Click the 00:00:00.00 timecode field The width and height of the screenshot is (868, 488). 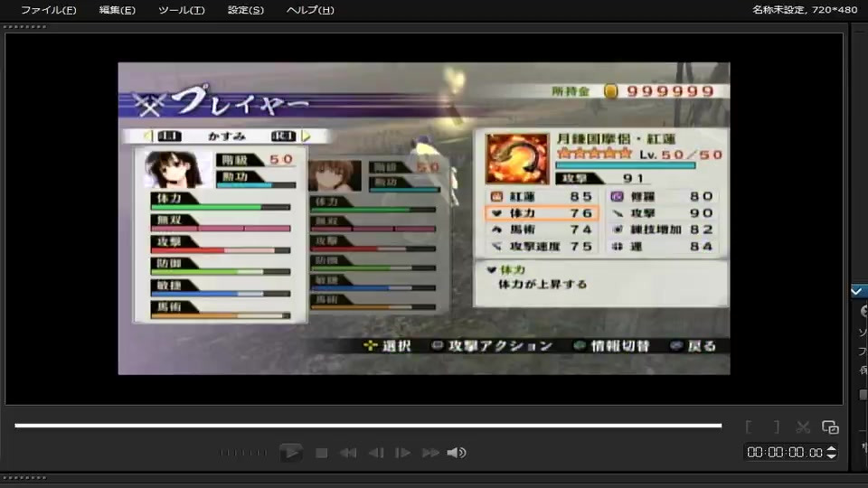[785, 453]
